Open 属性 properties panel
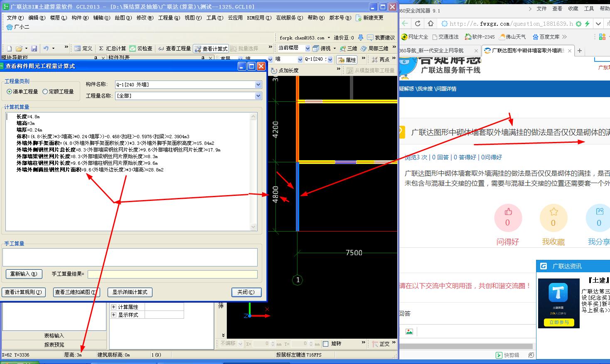The height and width of the screenshot is (364, 610). pos(347,60)
